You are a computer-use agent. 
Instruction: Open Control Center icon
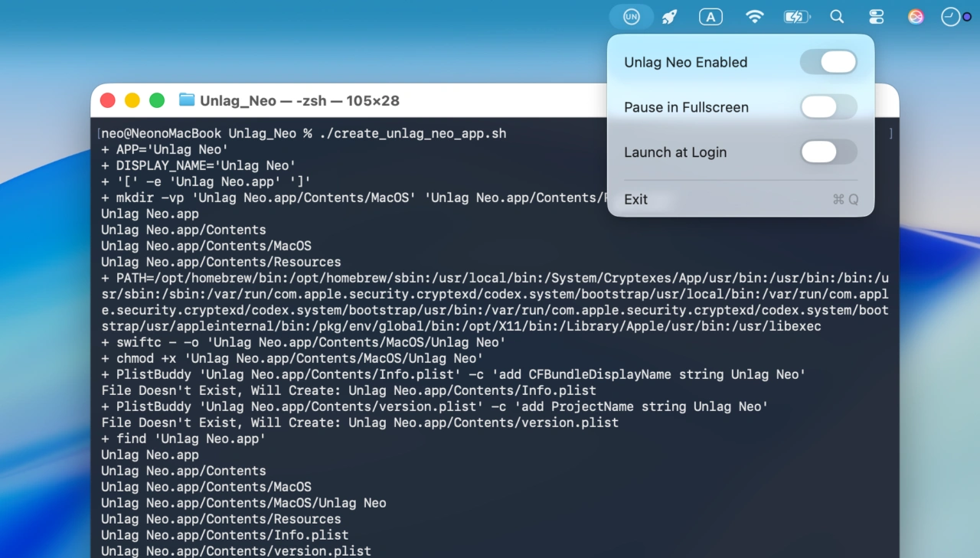877,17
